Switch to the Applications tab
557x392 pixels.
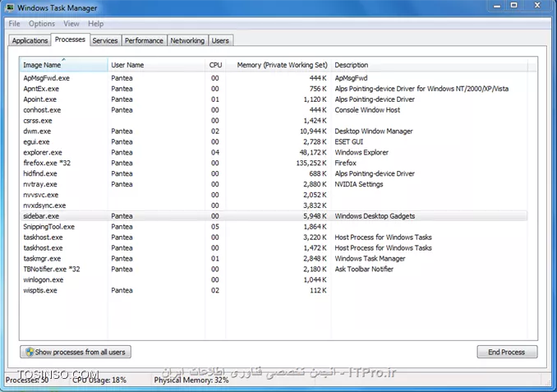tap(30, 40)
